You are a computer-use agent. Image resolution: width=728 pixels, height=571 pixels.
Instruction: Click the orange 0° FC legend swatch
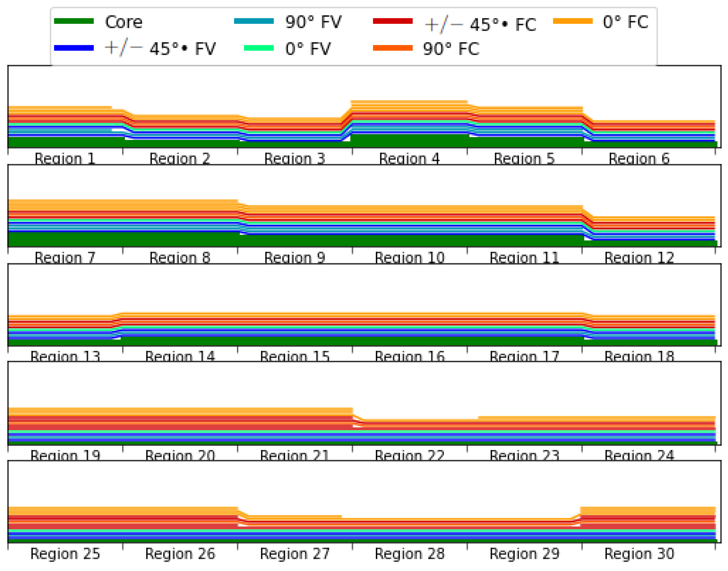(x=572, y=21)
